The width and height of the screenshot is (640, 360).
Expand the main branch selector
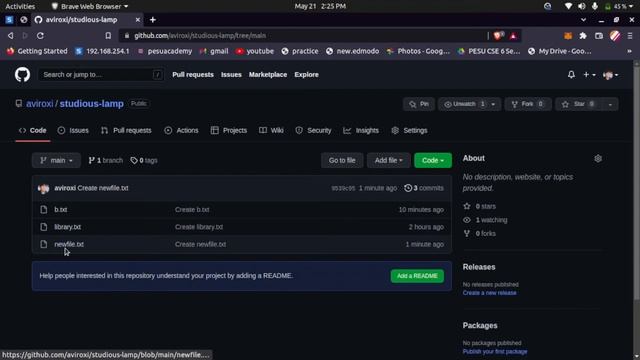pos(56,160)
